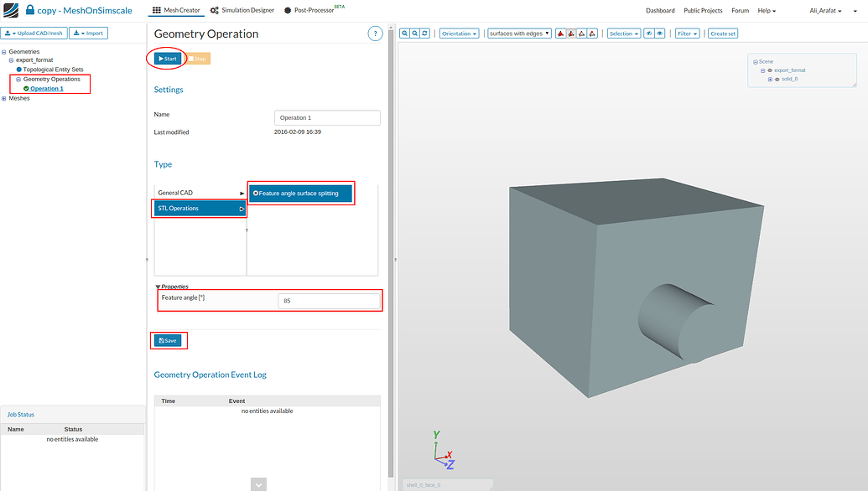Screen dimensions: 868x491
Task: Open the Orientation dropdown
Action: pyautogui.click(x=459, y=33)
